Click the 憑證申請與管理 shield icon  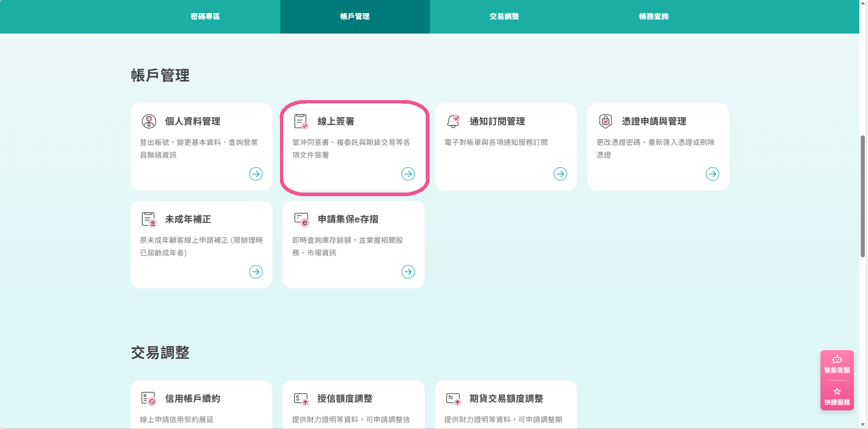coord(606,121)
